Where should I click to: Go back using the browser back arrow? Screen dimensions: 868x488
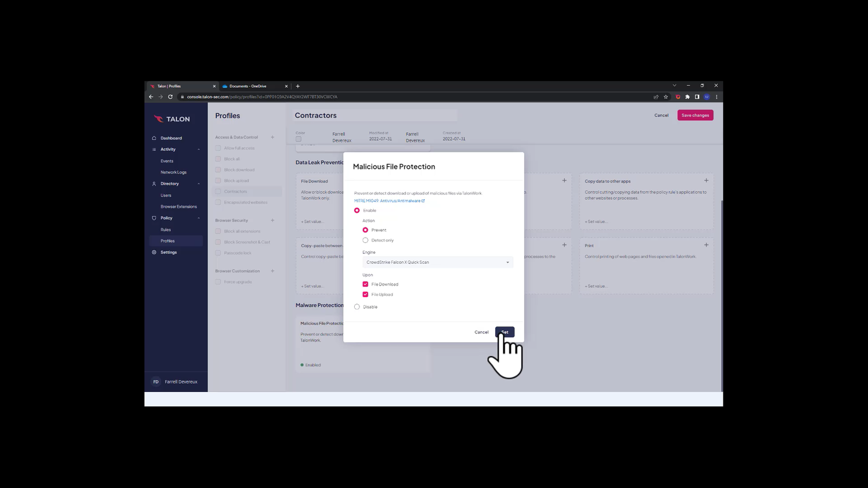tap(151, 97)
